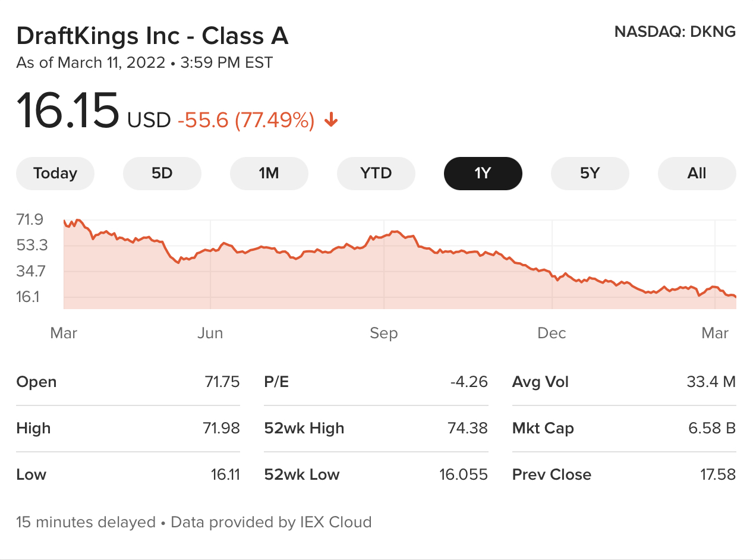The height and width of the screenshot is (560, 753).
Task: Click the 16.15 current price
Action: coord(68,112)
